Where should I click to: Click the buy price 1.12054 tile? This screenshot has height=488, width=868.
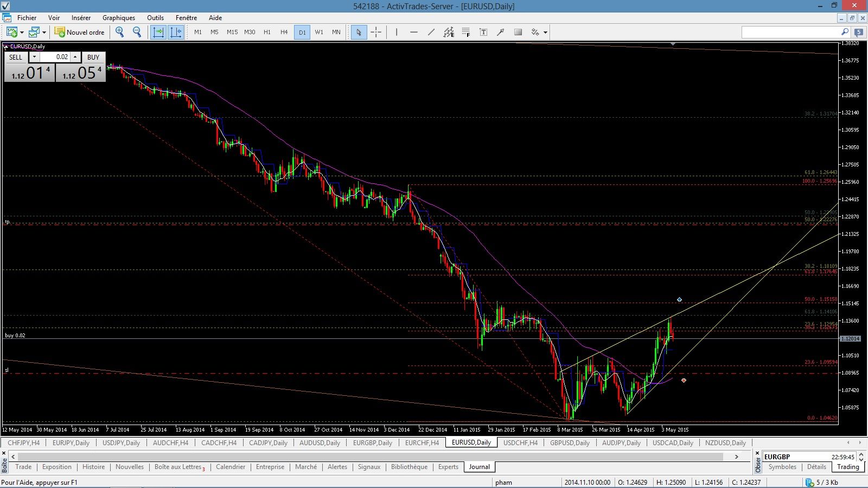pyautogui.click(x=81, y=73)
